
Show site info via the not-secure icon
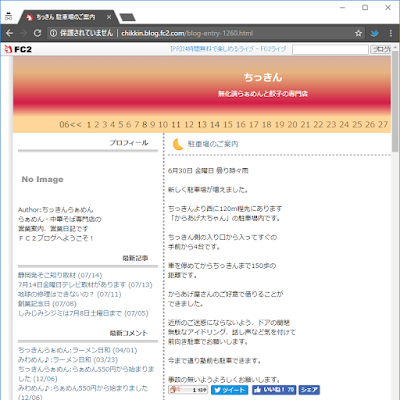(53, 33)
